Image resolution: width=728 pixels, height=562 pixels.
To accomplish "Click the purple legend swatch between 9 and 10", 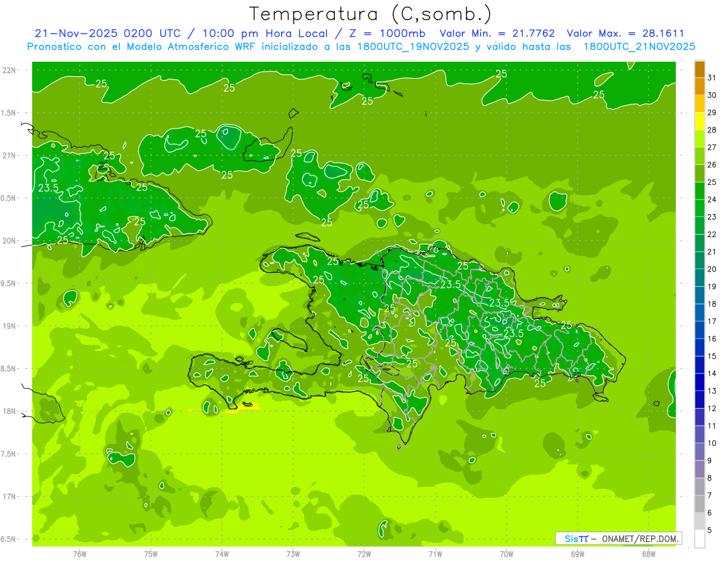I will (699, 452).
